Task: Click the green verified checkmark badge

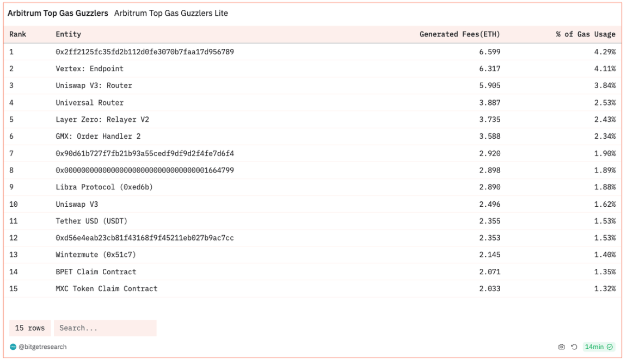Action: coord(610,347)
